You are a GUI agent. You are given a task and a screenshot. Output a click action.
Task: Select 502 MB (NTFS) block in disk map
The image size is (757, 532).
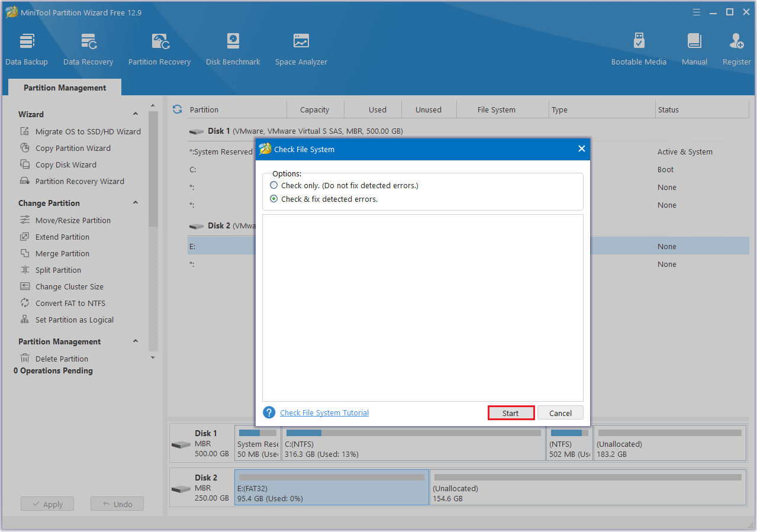click(569, 443)
